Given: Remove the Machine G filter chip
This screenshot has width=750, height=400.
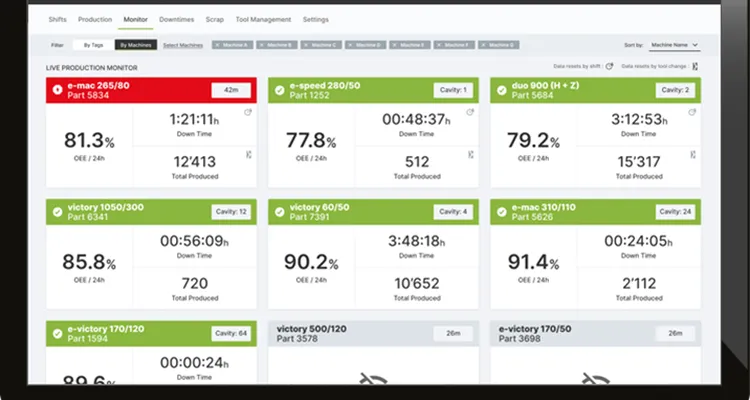Looking at the screenshot, I should [x=483, y=45].
